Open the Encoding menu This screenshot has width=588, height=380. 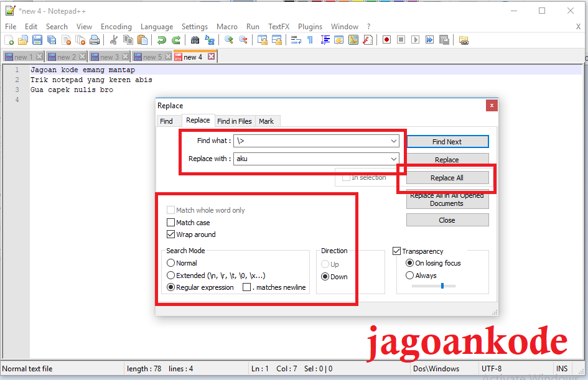[116, 27]
